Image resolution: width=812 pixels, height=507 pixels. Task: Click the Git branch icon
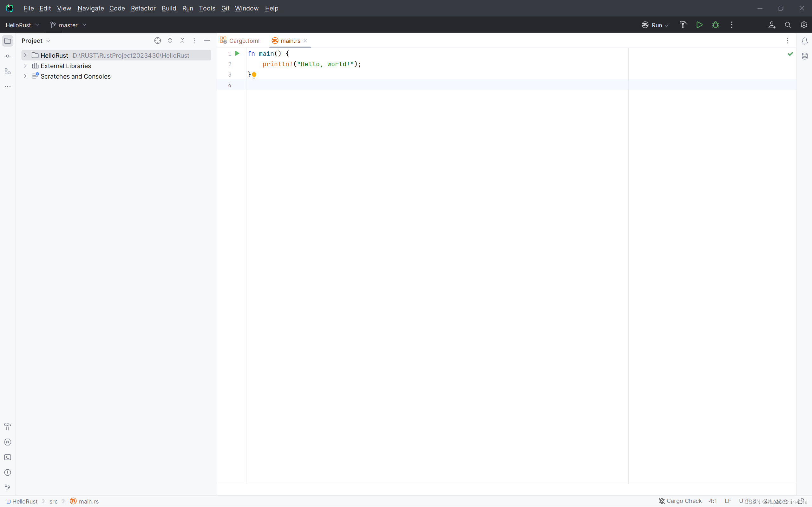coord(52,24)
